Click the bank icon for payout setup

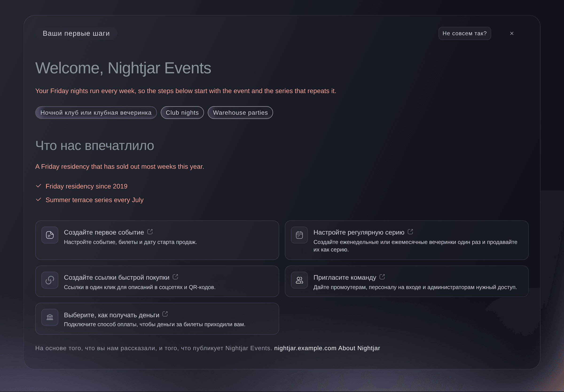50,317
